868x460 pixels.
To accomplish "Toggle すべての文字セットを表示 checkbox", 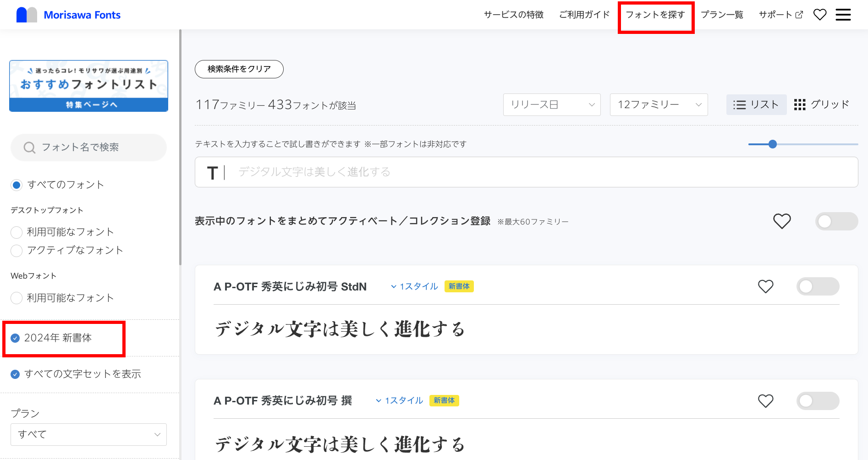I will [x=15, y=374].
